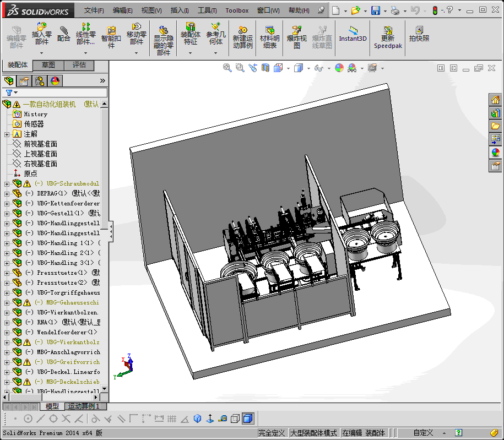Screen dimensions: 504x440
Task: Open the 工具 (Tools) menu
Action: (x=207, y=10)
